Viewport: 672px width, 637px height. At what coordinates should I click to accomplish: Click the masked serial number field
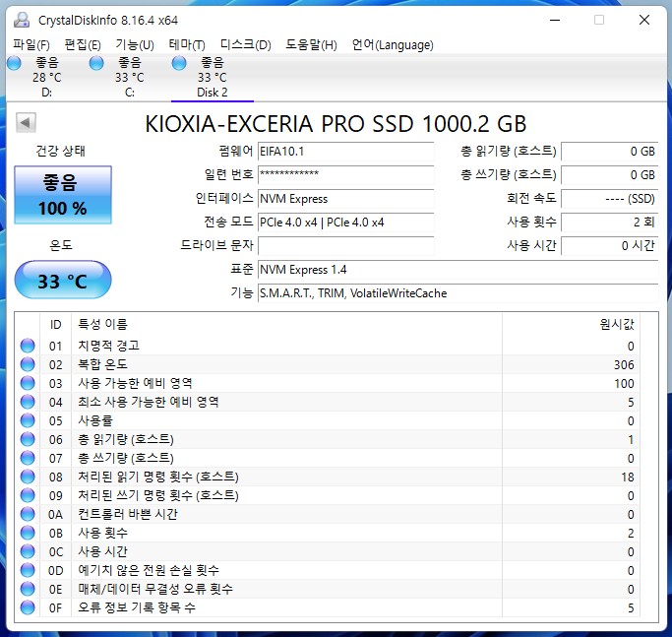pyautogui.click(x=346, y=175)
